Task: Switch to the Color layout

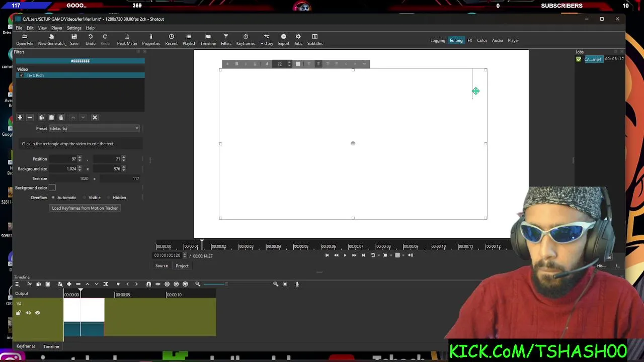Action: 482,40
